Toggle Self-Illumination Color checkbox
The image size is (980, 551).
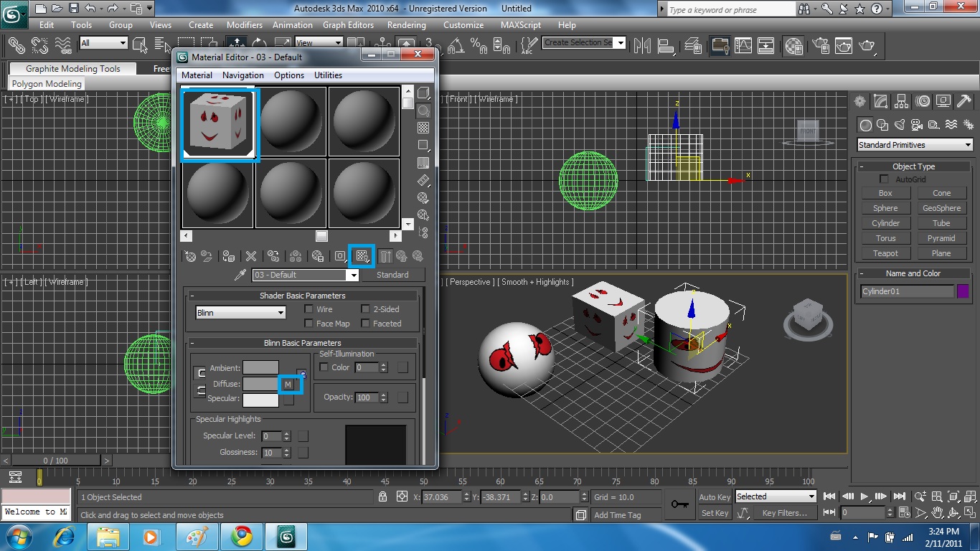tap(324, 367)
